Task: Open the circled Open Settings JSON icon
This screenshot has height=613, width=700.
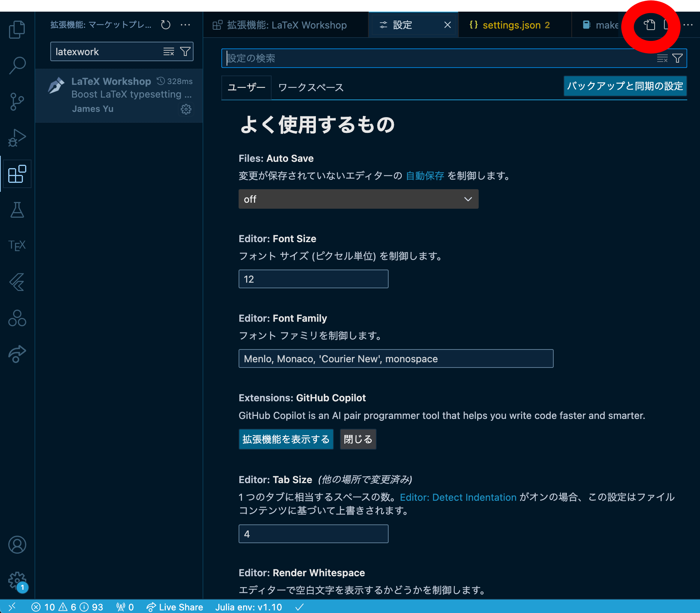Action: tap(649, 25)
